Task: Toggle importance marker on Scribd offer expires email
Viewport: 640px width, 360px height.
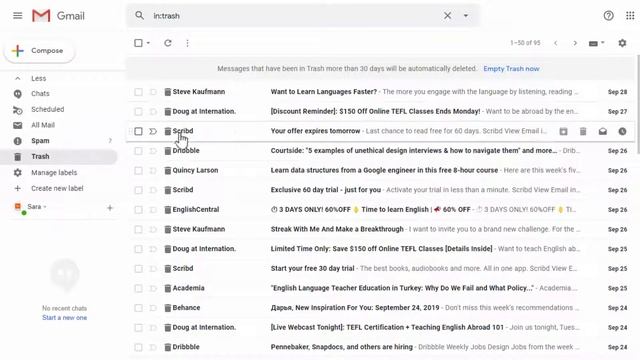Action: [153, 131]
